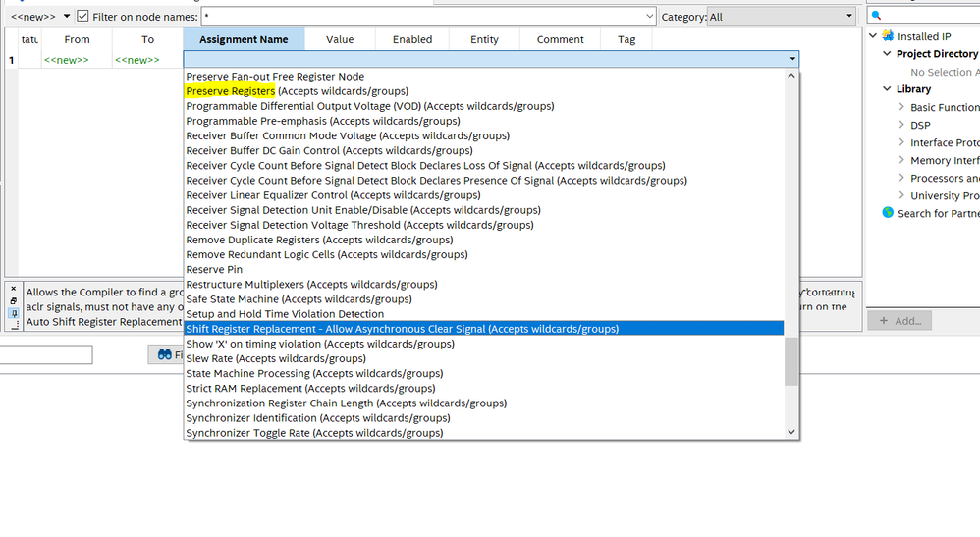Choose the Reserve Pin assignment
Viewport: 980px width, 537px height.
click(484, 269)
